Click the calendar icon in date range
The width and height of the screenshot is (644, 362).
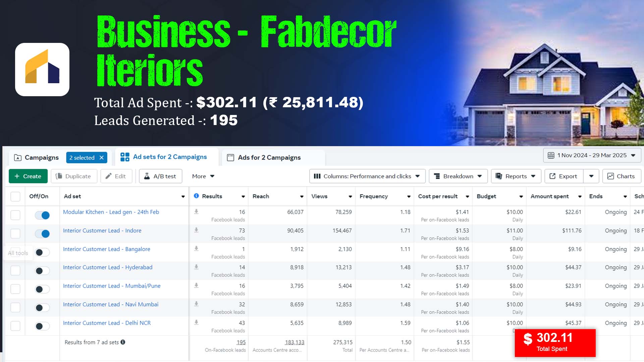pos(551,156)
